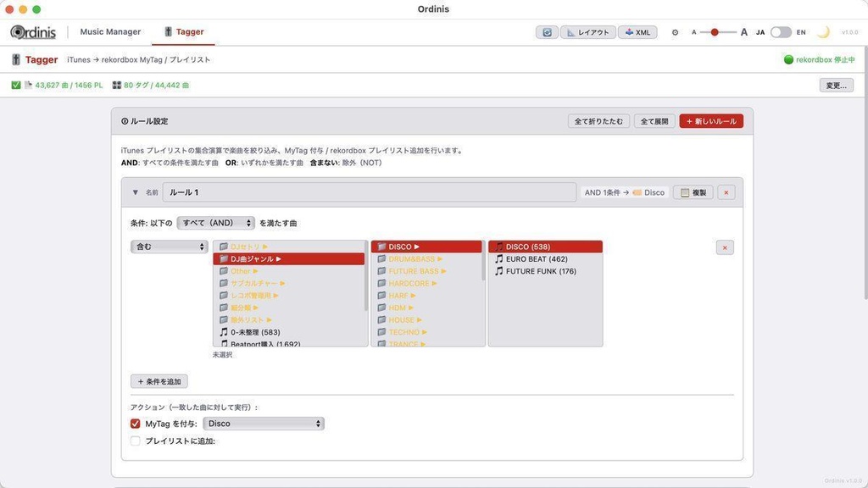Click the music note icon of 0-未整理
This screenshot has width=868, height=488.
[x=224, y=332]
